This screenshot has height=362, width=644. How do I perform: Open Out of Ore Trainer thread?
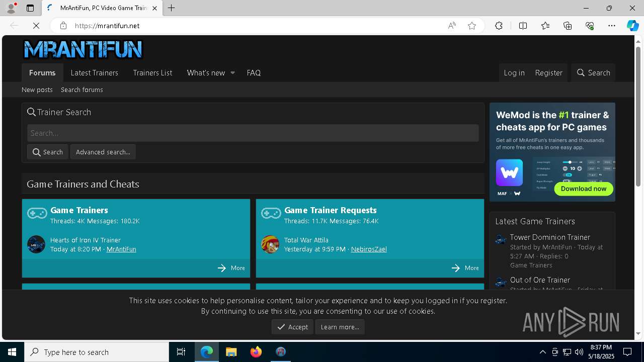[540, 280]
